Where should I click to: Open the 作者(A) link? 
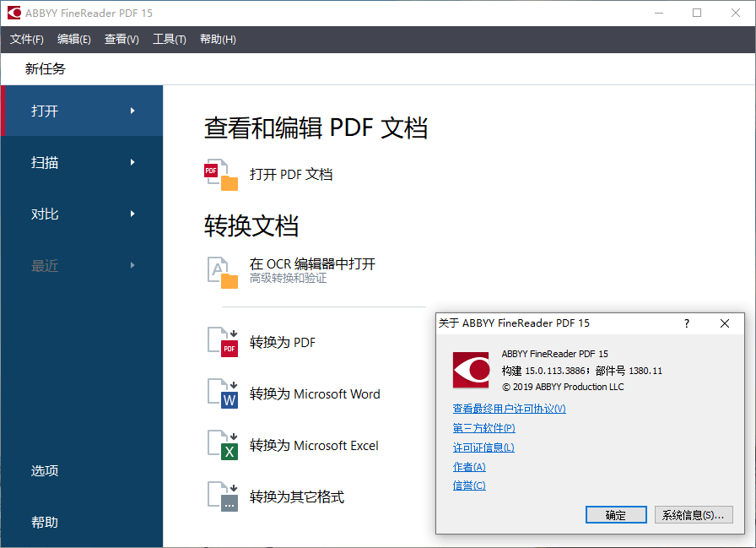[x=469, y=466]
